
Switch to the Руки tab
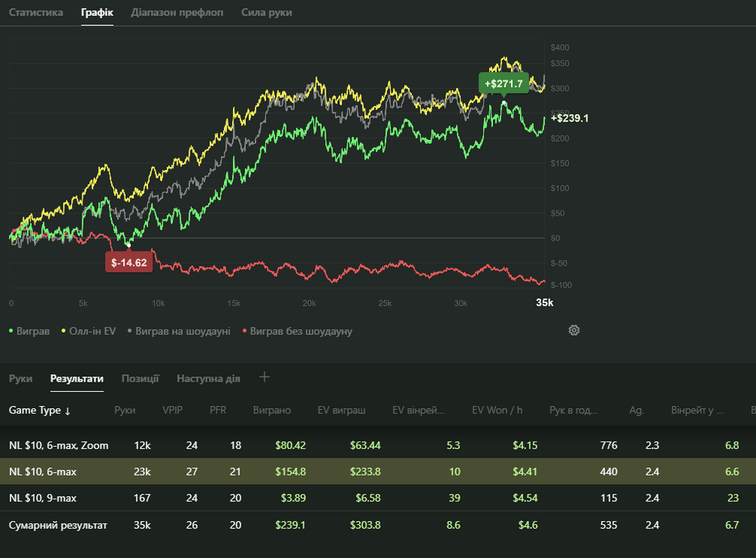click(x=20, y=378)
